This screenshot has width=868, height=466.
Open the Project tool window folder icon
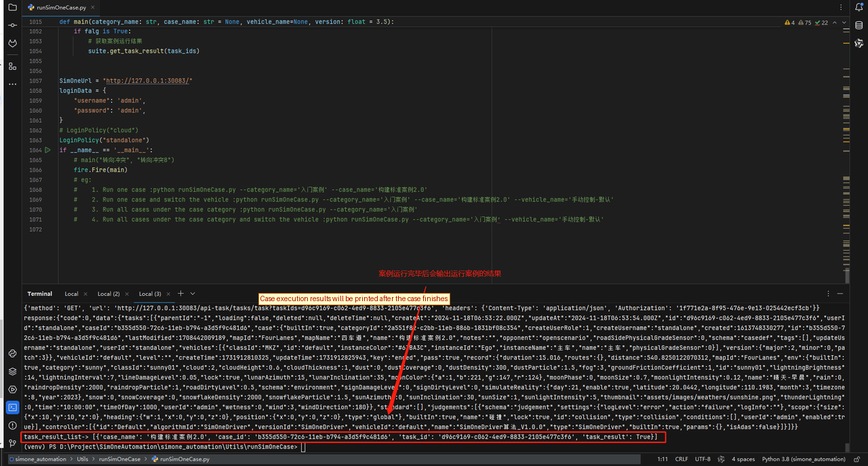pos(12,7)
